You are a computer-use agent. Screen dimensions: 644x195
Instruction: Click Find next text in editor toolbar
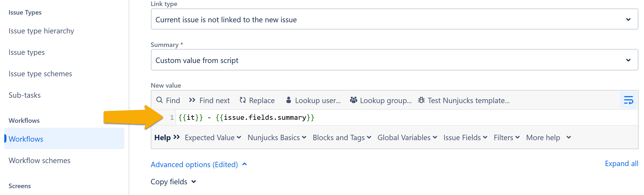tap(214, 100)
